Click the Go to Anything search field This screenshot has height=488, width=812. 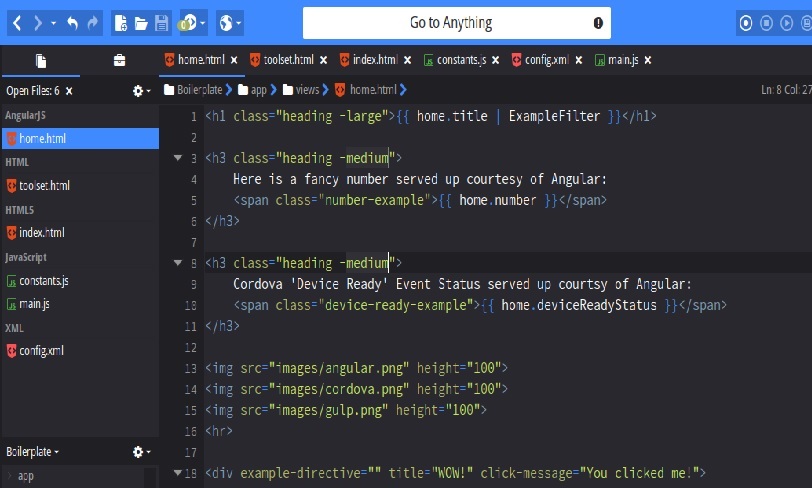(x=450, y=22)
